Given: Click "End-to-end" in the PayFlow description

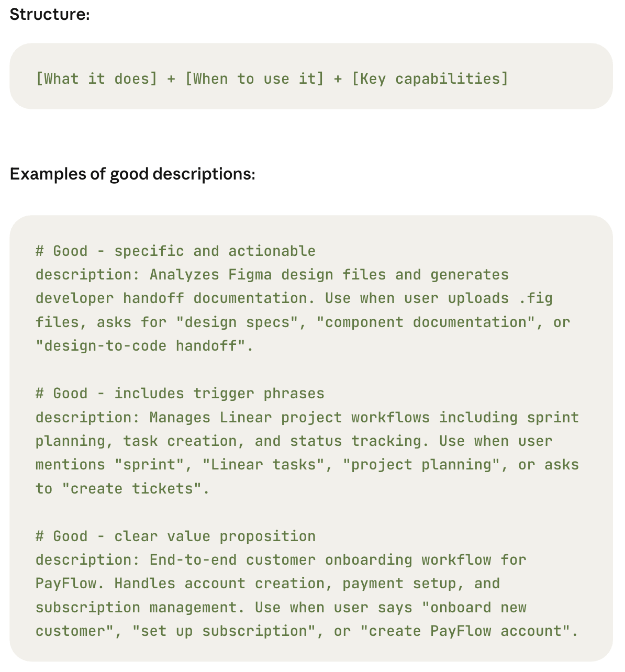Looking at the screenshot, I should pyautogui.click(x=193, y=560).
